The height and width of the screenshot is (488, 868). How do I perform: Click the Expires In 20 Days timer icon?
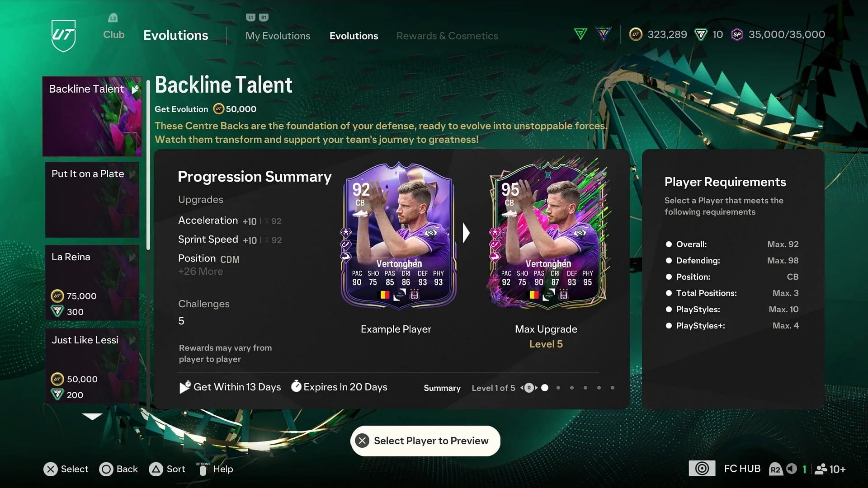(x=296, y=386)
